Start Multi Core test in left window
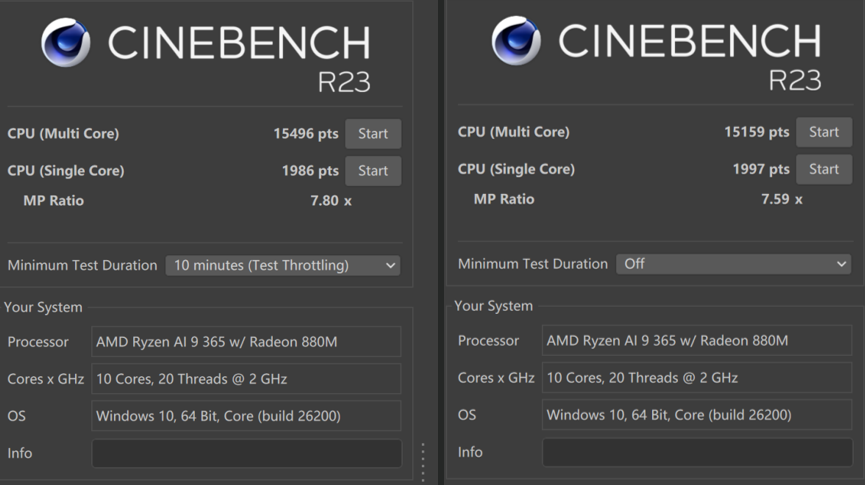This screenshot has width=865, height=485. 373,134
